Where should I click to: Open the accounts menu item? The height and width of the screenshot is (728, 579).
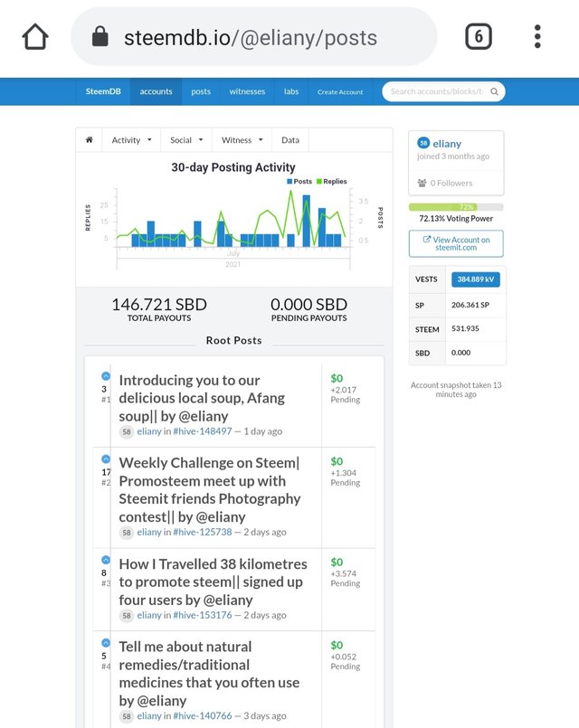click(156, 91)
